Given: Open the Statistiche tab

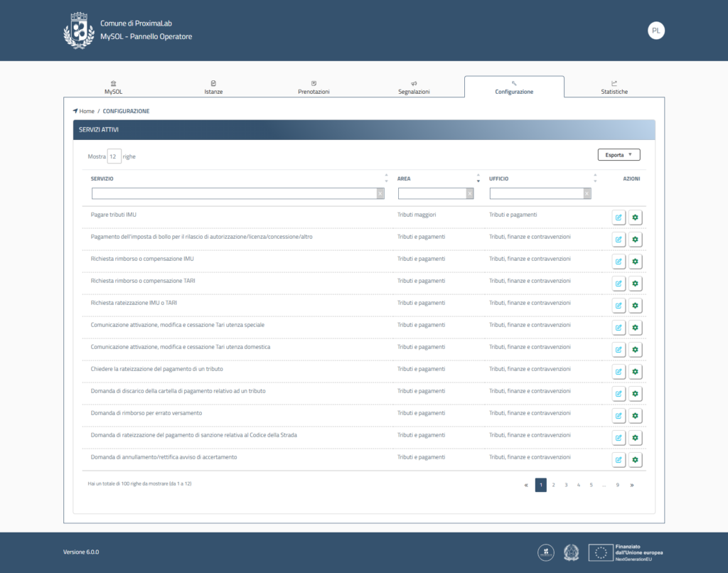Looking at the screenshot, I should pyautogui.click(x=614, y=87).
